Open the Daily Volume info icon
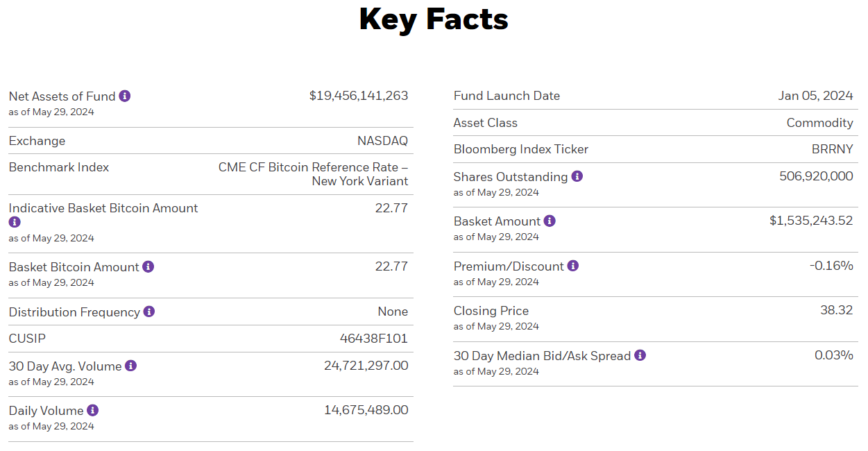 pyautogui.click(x=92, y=410)
